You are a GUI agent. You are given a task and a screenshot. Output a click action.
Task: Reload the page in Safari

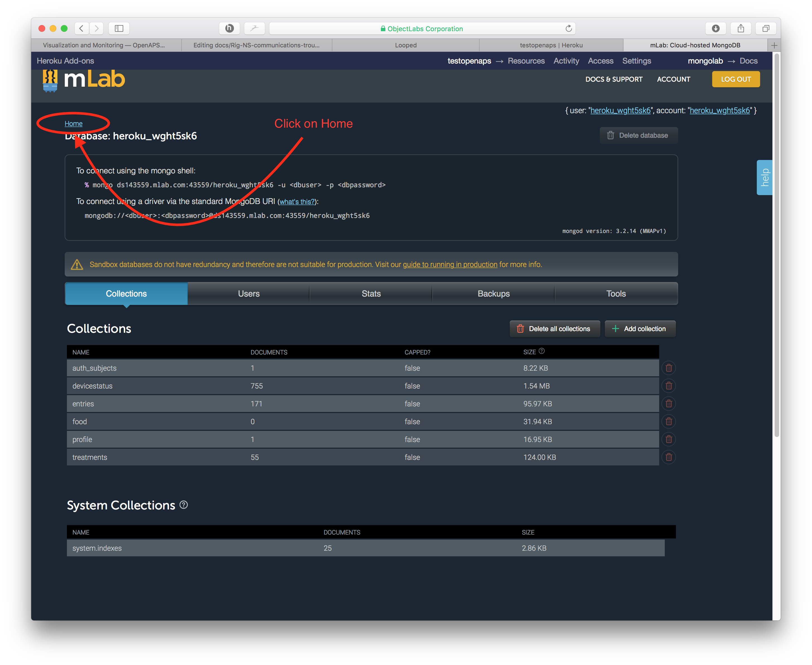tap(569, 28)
